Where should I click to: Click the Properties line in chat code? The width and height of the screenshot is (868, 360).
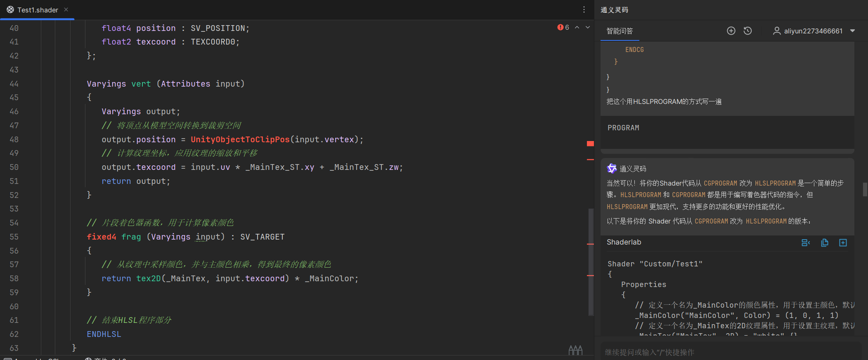(x=643, y=285)
